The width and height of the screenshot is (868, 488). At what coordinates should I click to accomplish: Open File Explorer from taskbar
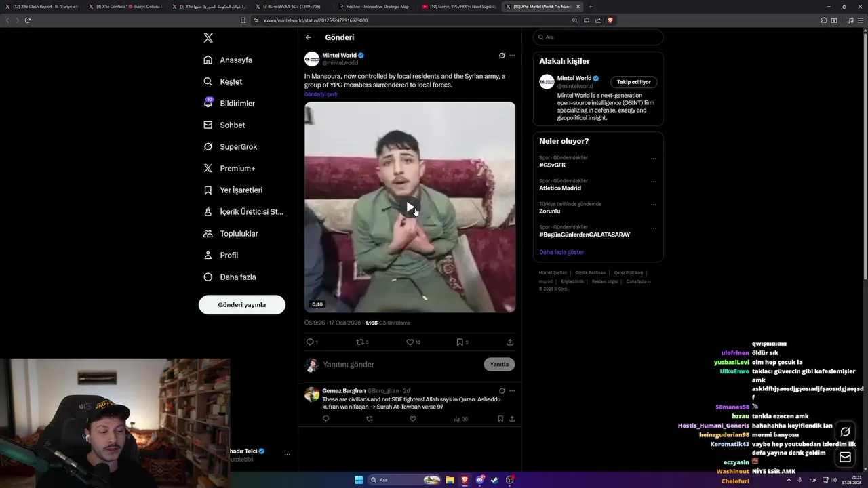click(x=450, y=480)
